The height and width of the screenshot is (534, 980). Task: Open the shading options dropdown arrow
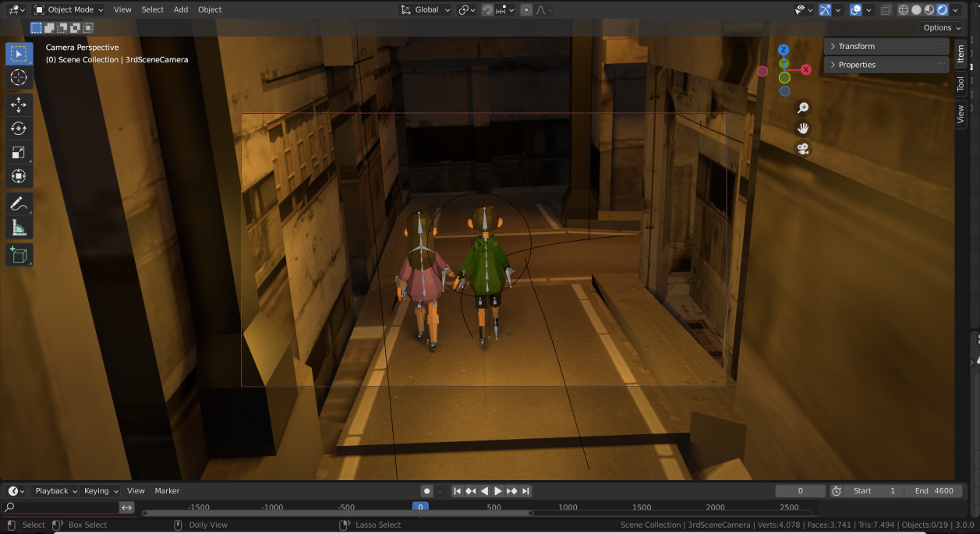pyautogui.click(x=955, y=10)
